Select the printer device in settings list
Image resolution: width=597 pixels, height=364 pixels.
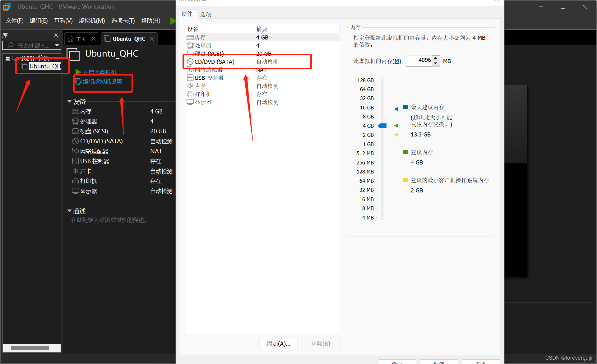(x=203, y=94)
